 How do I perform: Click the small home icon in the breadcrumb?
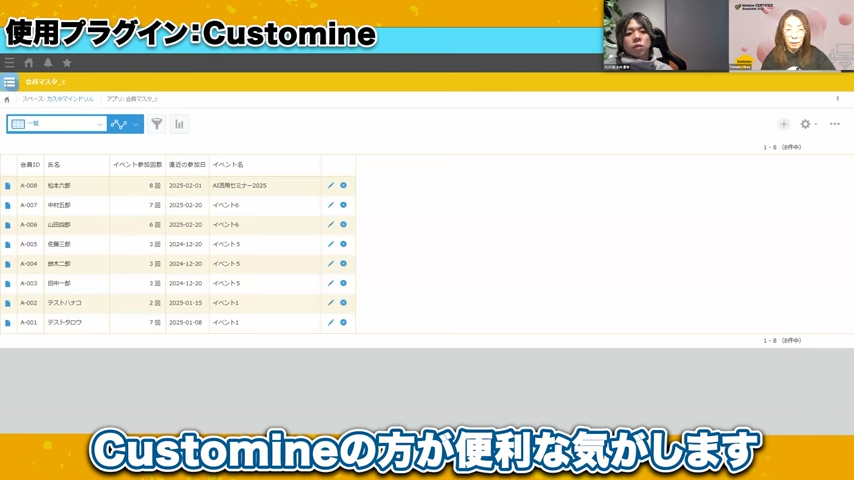point(7,100)
